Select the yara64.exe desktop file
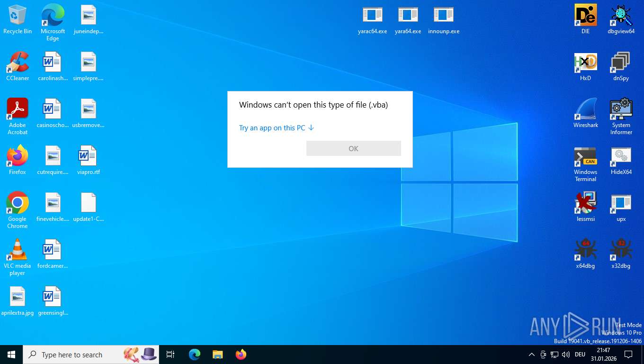This screenshot has width=644, height=364. (408, 19)
